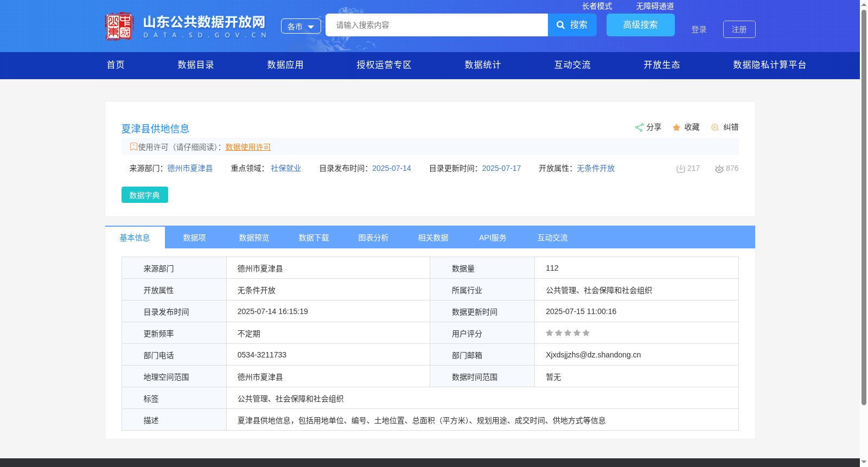Switch to the 数据预览 tab

point(254,238)
